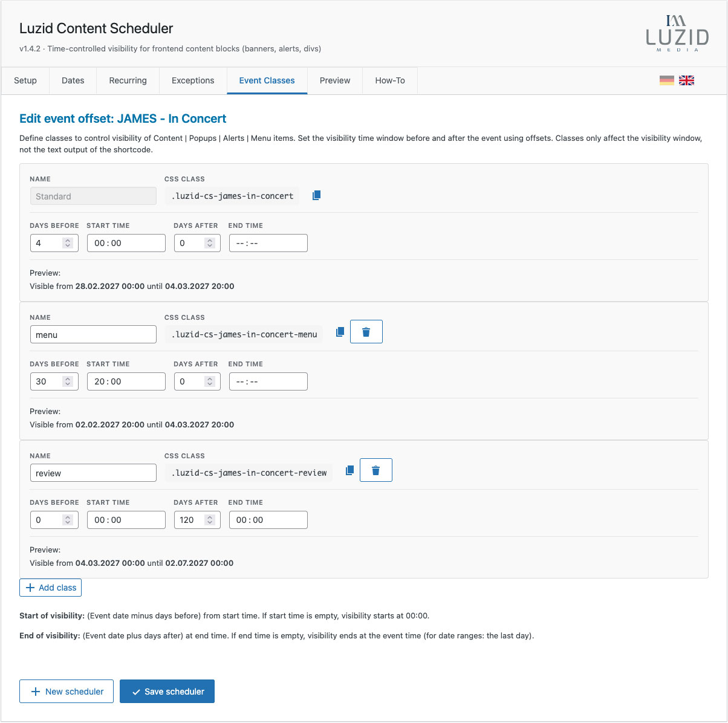Create a new scheduler

click(x=67, y=691)
